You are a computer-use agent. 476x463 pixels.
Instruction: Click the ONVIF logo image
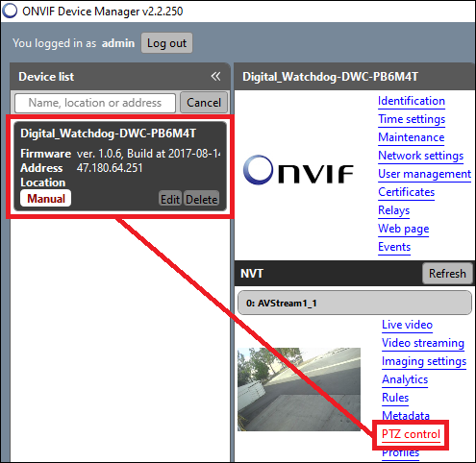pyautogui.click(x=298, y=170)
